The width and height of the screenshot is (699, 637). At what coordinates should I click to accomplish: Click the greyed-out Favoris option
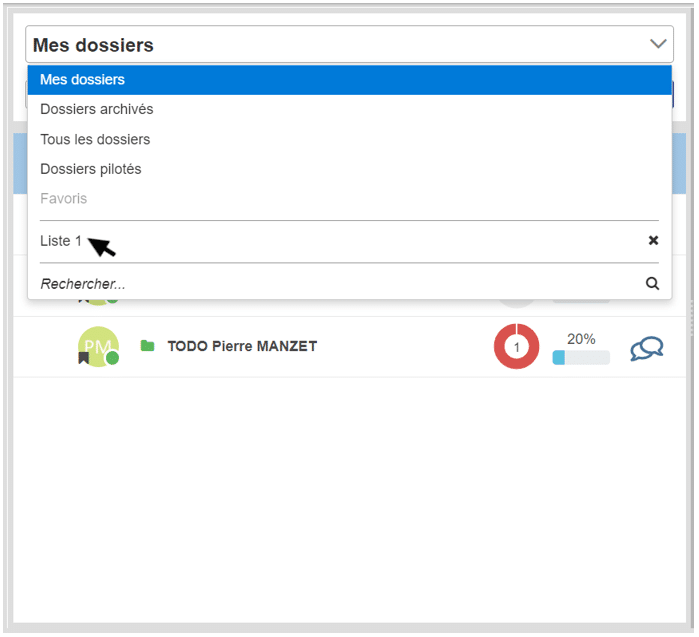tap(63, 199)
